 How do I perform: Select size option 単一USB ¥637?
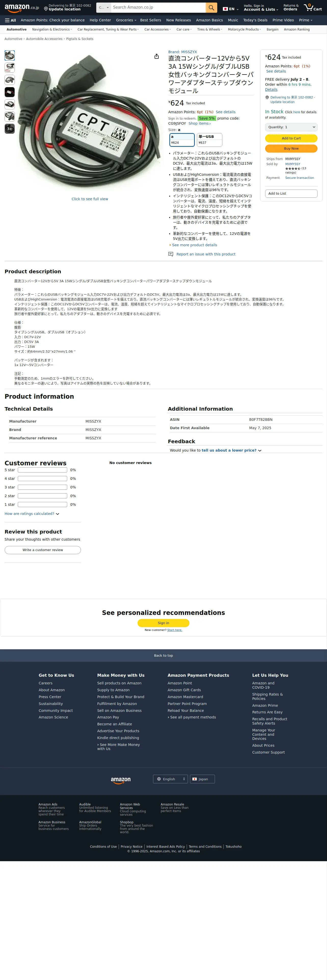pyautogui.click(x=209, y=140)
